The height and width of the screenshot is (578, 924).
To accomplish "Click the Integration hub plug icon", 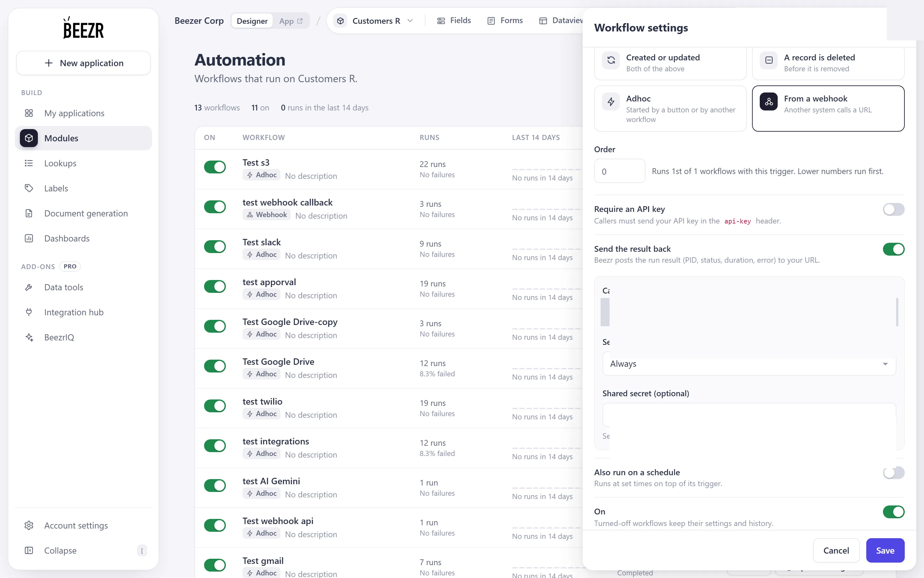I will pos(29,312).
